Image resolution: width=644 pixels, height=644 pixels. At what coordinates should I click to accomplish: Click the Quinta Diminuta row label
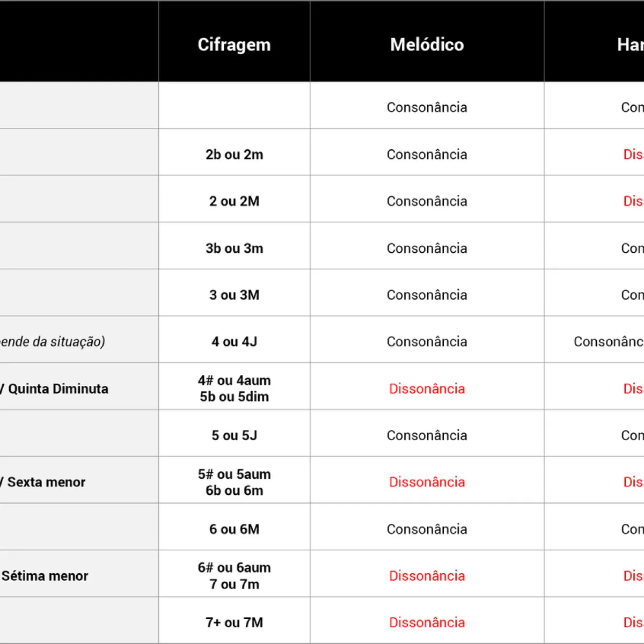tap(58, 389)
